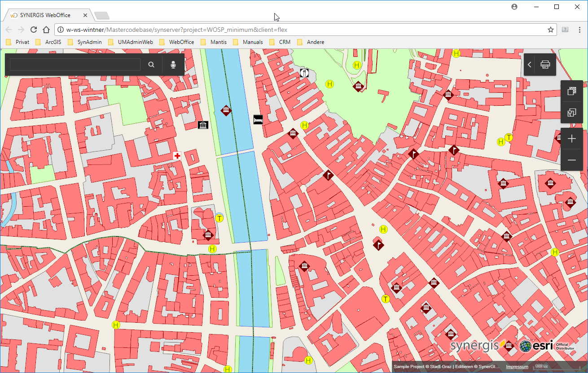Bookmark this page with the star
588x373 pixels.
550,30
